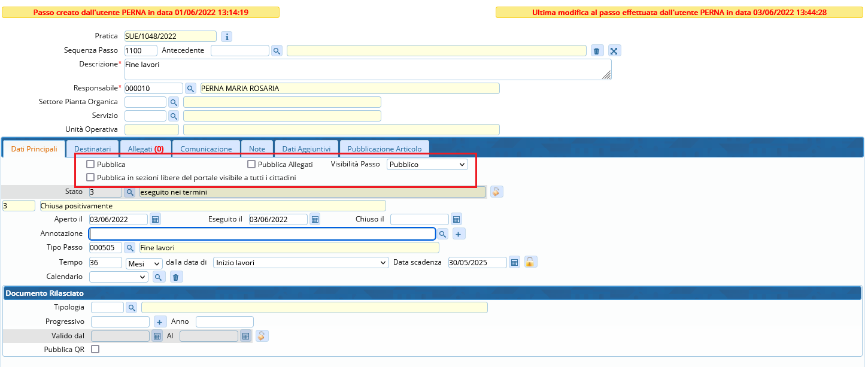
Task: Go to Pubblicazione Articolo tab
Action: pos(384,148)
